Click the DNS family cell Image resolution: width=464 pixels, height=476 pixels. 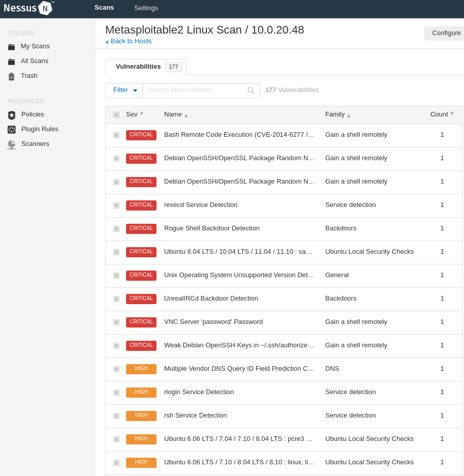(x=332, y=369)
